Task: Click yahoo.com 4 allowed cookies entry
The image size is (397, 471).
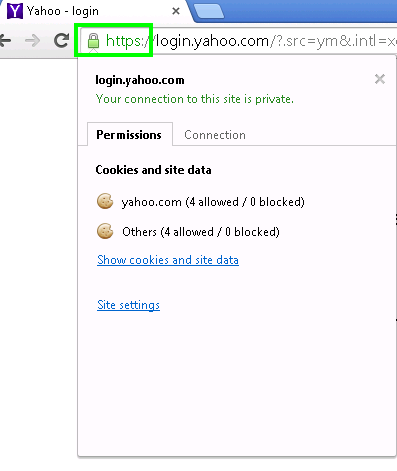Action: pyautogui.click(x=213, y=202)
